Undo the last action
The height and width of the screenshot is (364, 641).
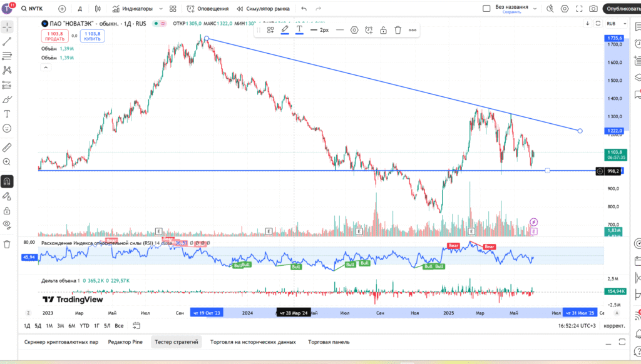pyautogui.click(x=304, y=9)
